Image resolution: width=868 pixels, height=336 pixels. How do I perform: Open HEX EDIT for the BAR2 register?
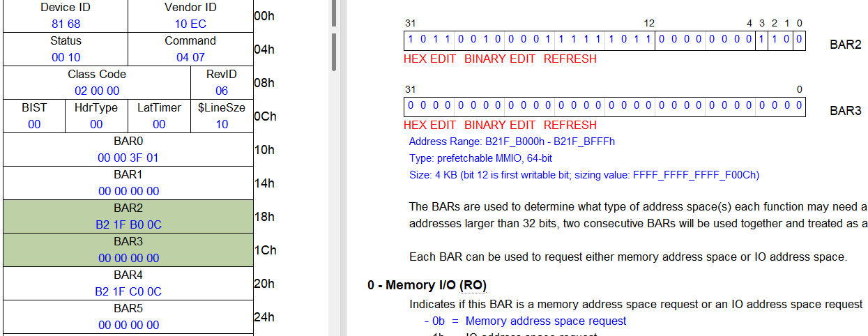[429, 59]
